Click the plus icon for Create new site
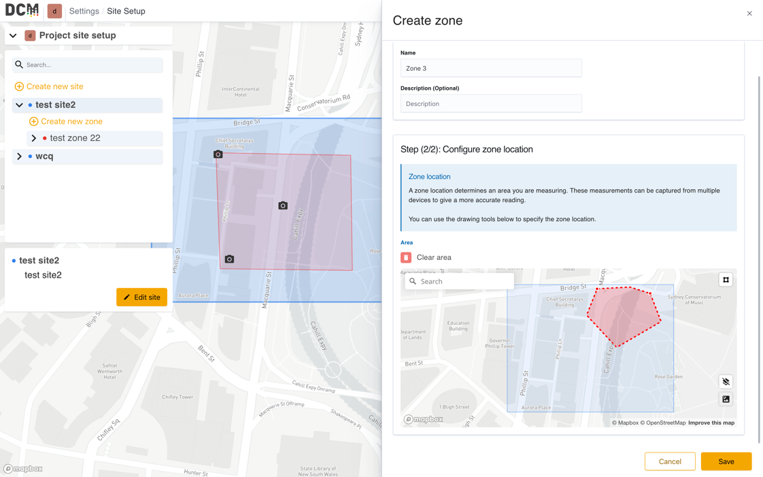Screen dimensions: 763x477 coord(19,87)
